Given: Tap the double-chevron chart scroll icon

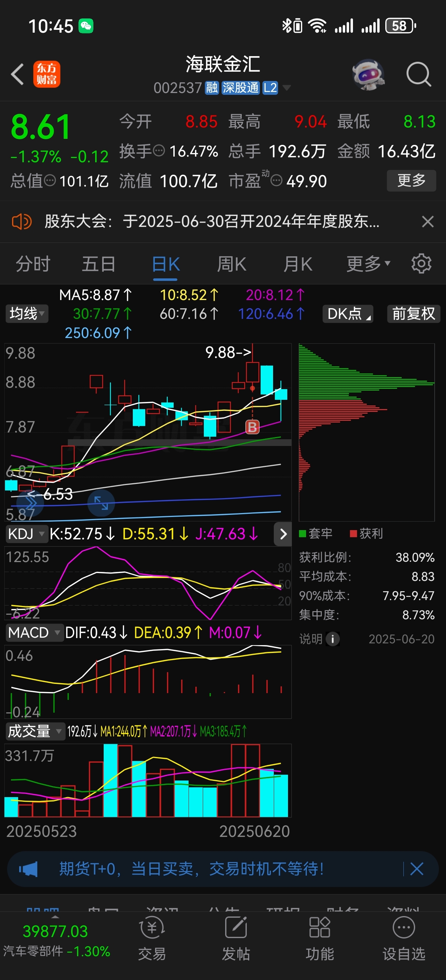Looking at the screenshot, I should pyautogui.click(x=31, y=503).
